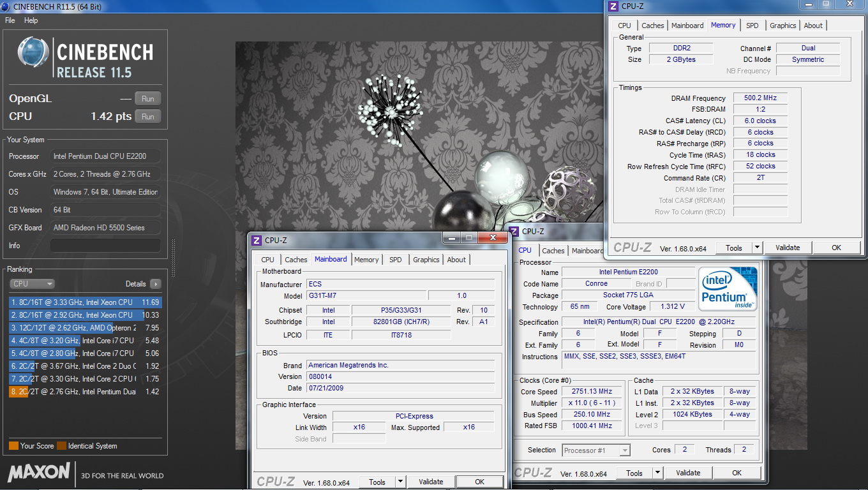The image size is (868, 490).
Task: Switch to Graphics tab in Mainboard CPU-Z window
Action: (x=426, y=260)
